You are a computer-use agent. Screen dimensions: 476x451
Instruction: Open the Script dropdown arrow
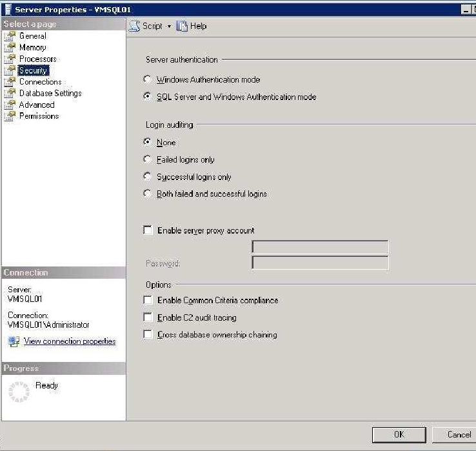169,26
